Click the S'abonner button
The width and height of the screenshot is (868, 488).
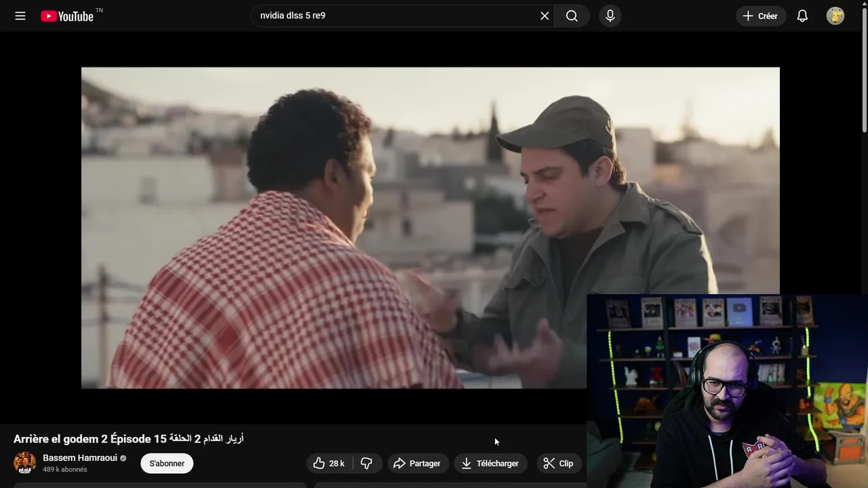coord(167,464)
